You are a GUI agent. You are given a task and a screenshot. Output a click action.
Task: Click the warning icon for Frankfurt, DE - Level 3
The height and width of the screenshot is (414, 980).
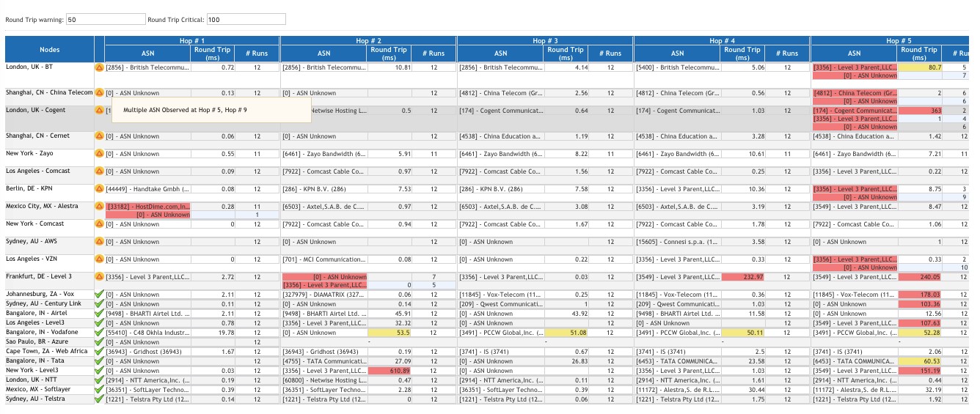coord(99,277)
